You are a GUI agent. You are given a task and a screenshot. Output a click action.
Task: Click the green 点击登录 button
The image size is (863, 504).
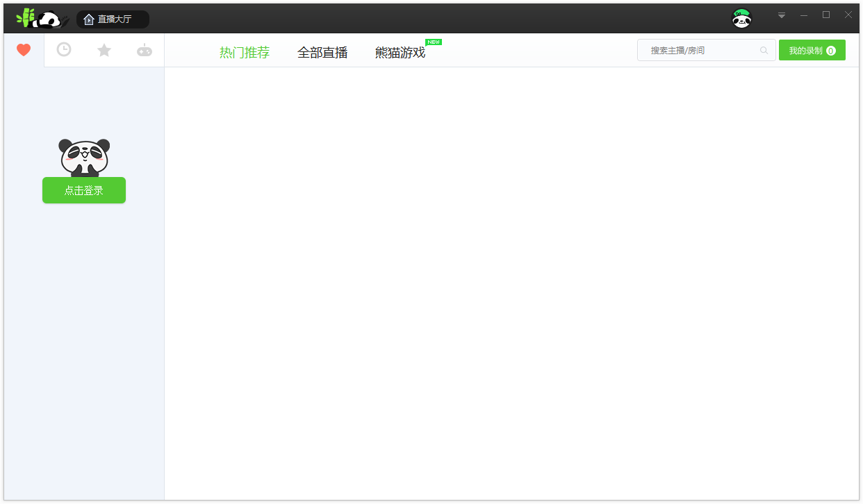tap(84, 190)
